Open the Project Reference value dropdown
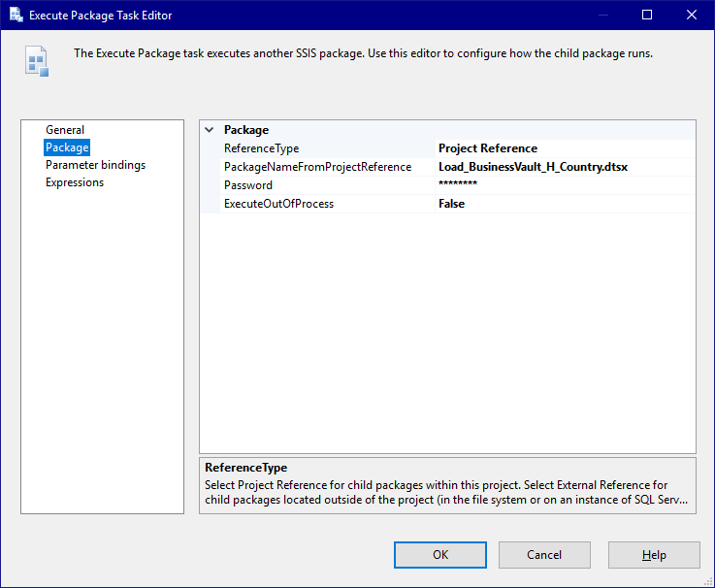The height and width of the screenshot is (588, 715). click(565, 148)
